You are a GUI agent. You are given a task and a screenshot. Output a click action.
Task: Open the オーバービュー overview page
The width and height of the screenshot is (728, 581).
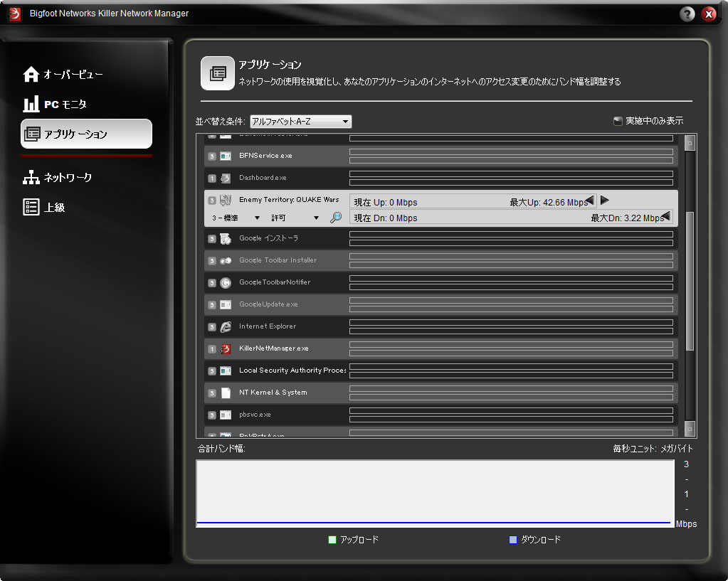coord(63,74)
